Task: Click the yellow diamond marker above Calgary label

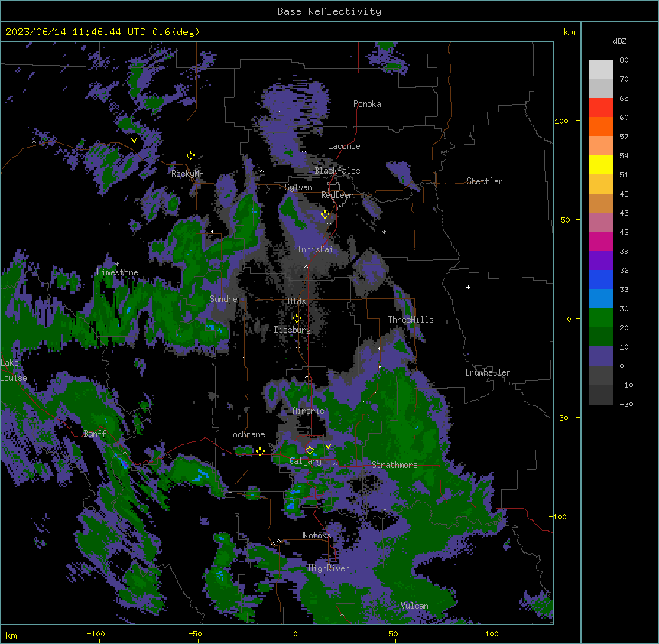Action: pos(310,450)
